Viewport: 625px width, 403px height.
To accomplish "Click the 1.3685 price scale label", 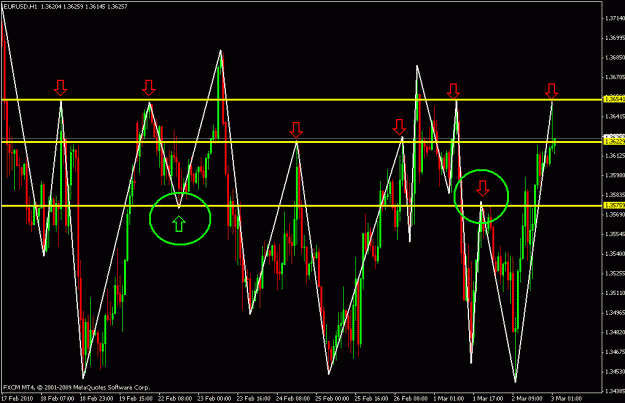I will [x=615, y=57].
